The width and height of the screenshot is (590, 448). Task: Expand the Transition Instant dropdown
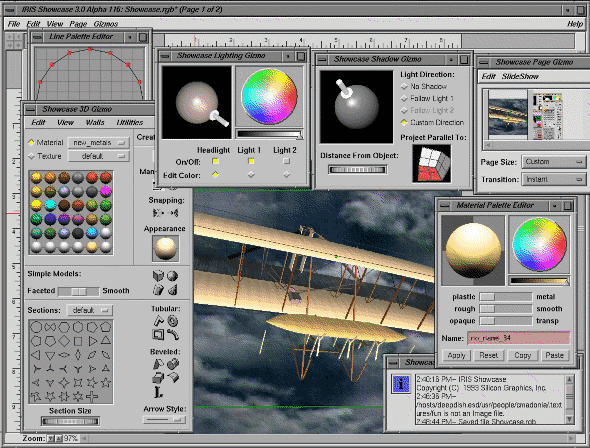point(554,179)
